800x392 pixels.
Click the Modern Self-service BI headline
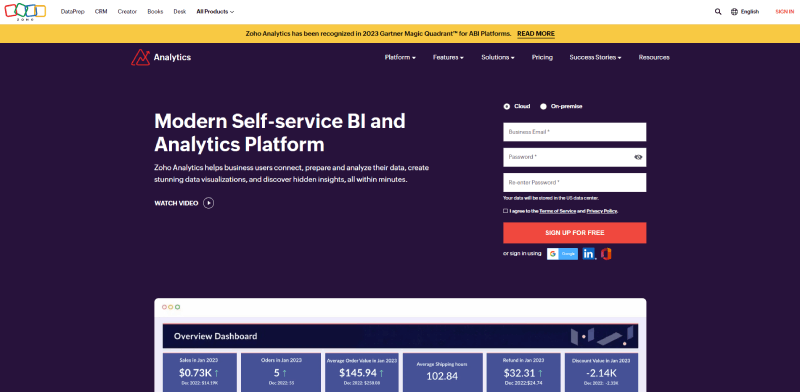pyautogui.click(x=280, y=133)
